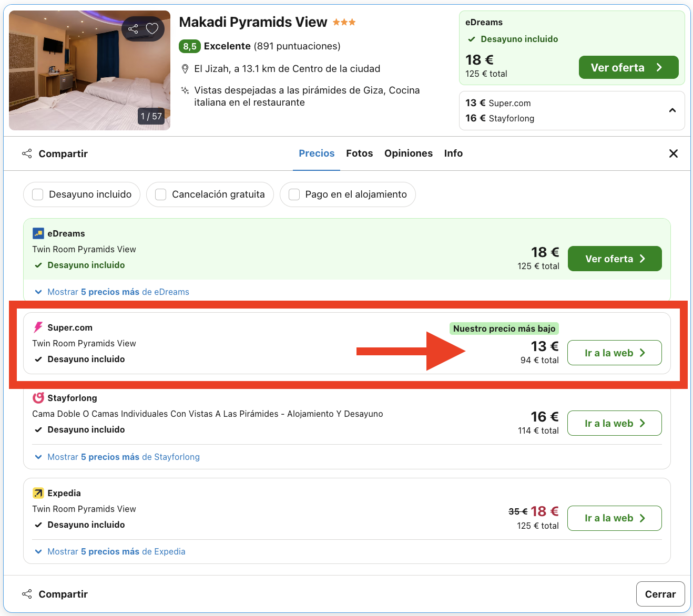Click the share icon on the hotel photo
This screenshot has height=616, width=693.
click(x=134, y=29)
